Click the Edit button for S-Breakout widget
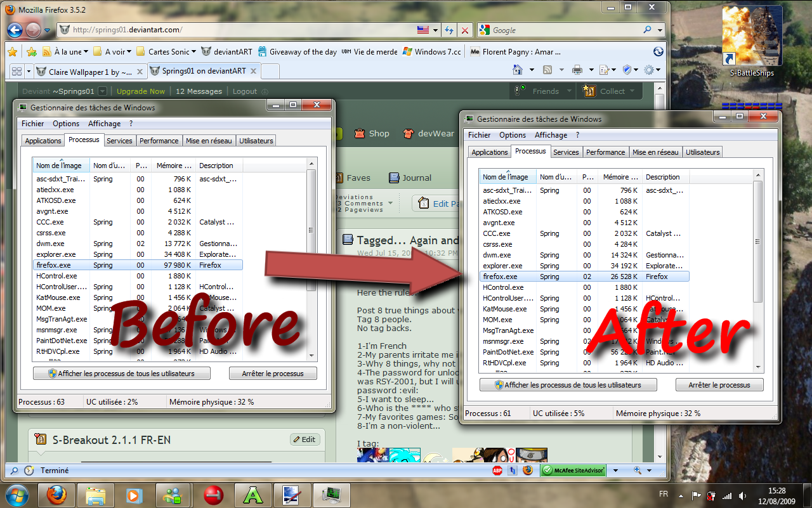This screenshot has width=812, height=508. (x=305, y=440)
